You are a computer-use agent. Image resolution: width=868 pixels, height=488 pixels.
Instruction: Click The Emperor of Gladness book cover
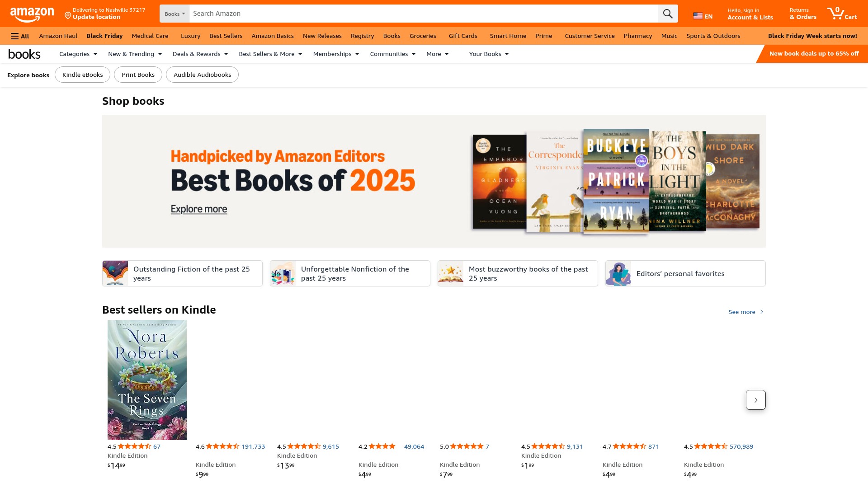coord(499,182)
